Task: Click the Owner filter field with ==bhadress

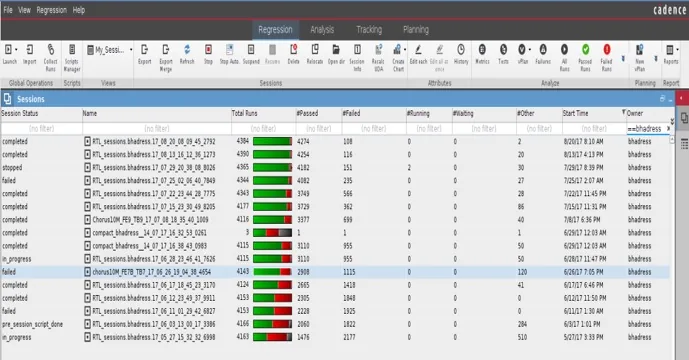Action: coord(645,129)
